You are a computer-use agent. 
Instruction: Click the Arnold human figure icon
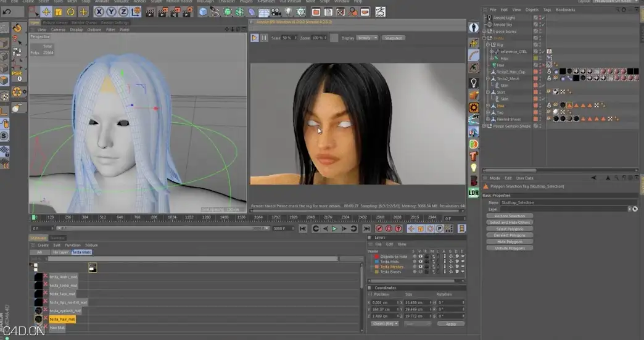point(474,28)
